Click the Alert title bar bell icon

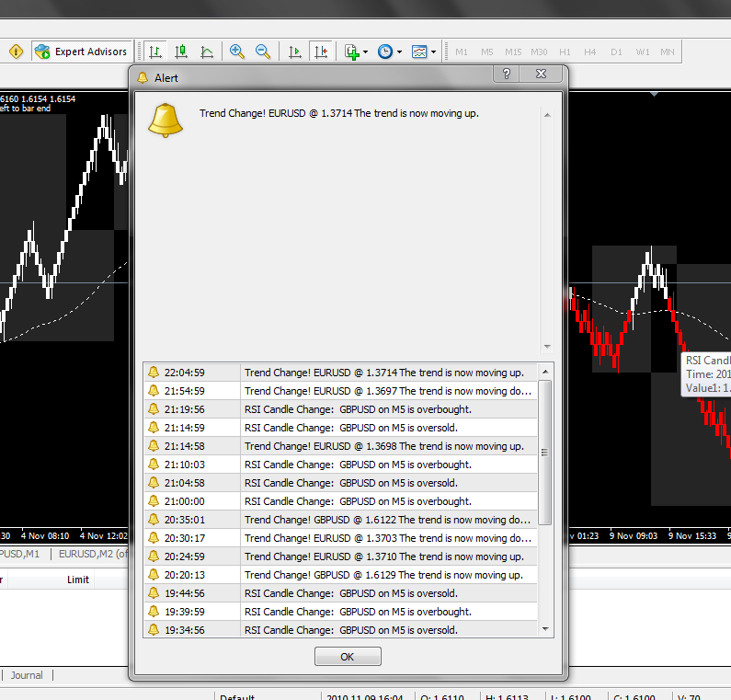[x=143, y=78]
